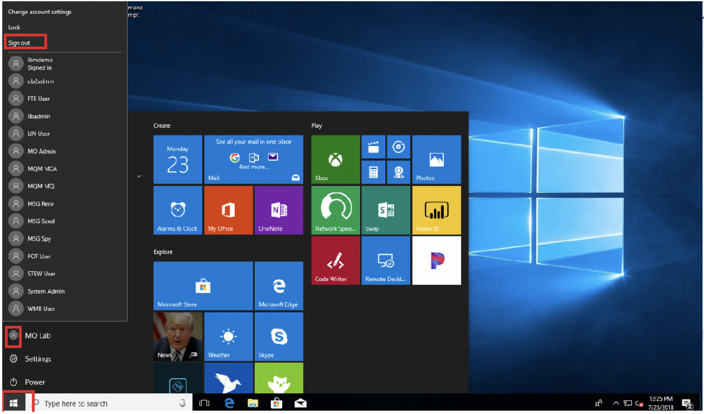Click the Type here to search box
This screenshot has width=704, height=414.
point(110,404)
